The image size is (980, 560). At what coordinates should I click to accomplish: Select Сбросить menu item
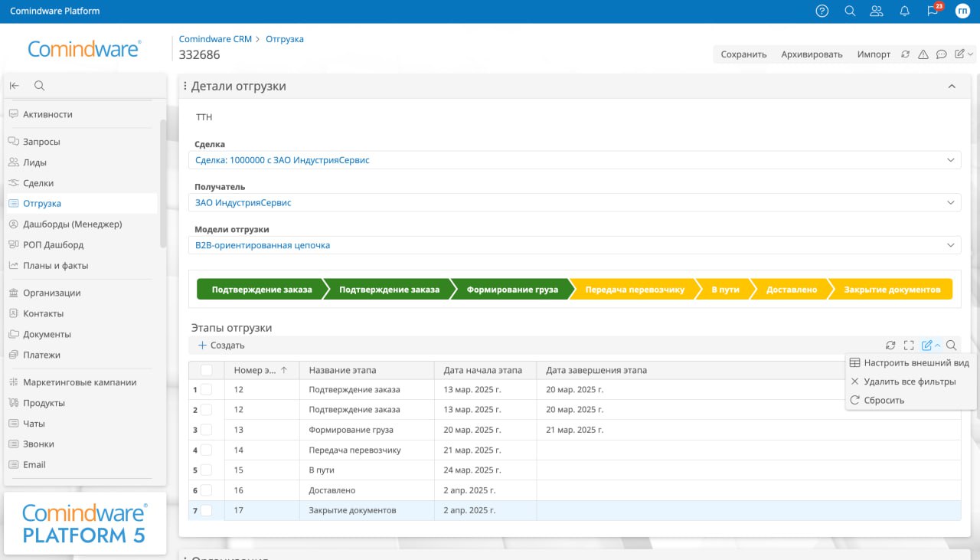pyautogui.click(x=910, y=400)
